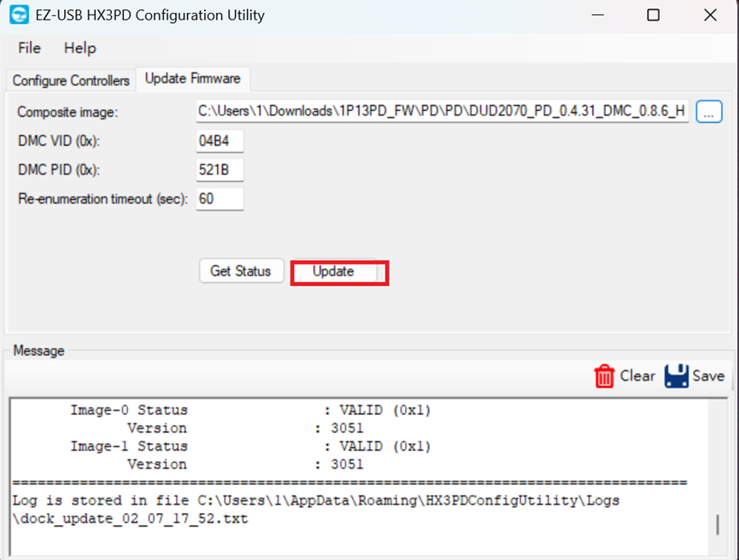Click the Get Status button

(241, 271)
